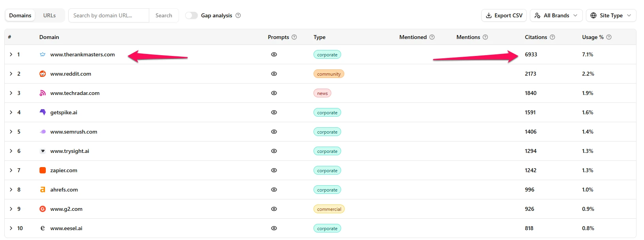The image size is (644, 240).
Task: Click the getspike.ai favicon icon
Action: click(x=43, y=112)
